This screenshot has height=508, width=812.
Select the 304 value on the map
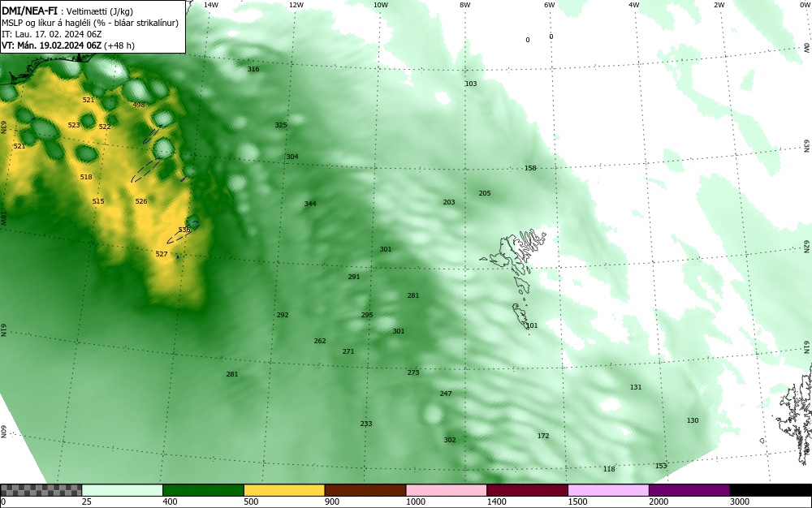pyautogui.click(x=292, y=157)
